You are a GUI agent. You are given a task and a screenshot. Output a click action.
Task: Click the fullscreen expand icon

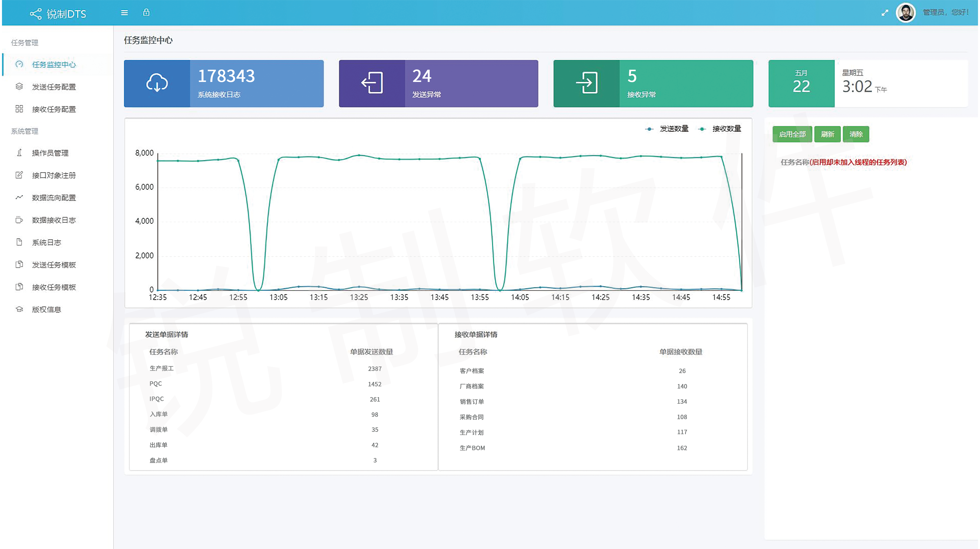click(x=885, y=13)
